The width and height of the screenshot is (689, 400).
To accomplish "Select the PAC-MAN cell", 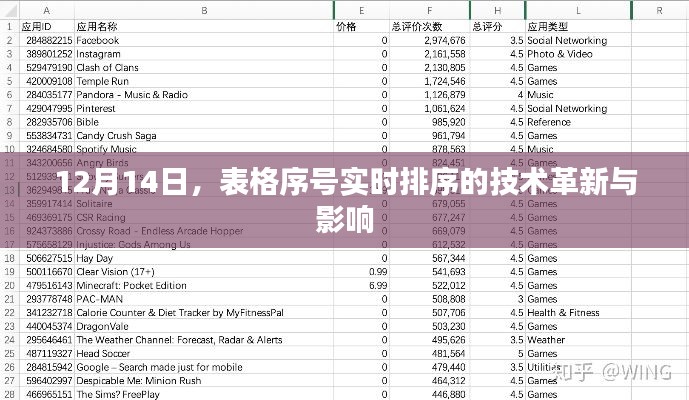I will tap(204, 299).
